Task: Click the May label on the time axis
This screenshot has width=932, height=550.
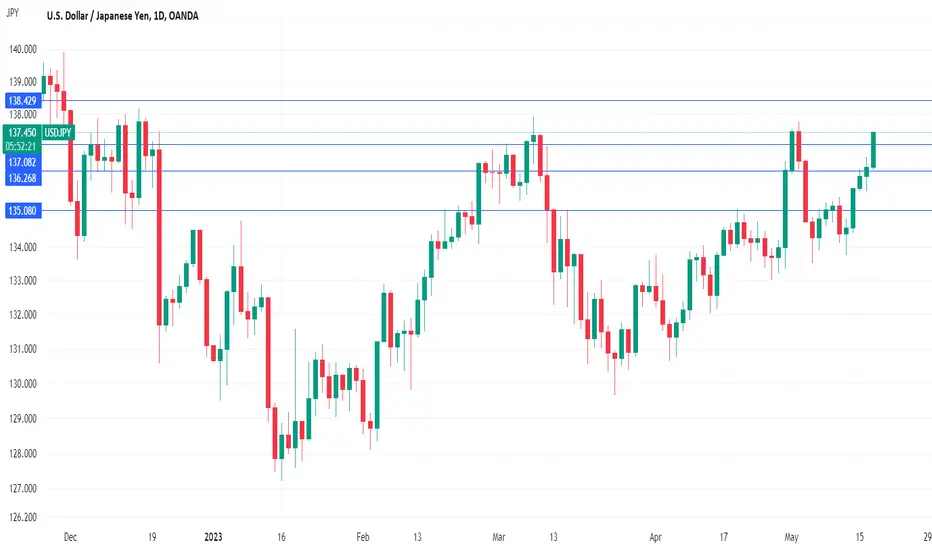Action: 791,537
